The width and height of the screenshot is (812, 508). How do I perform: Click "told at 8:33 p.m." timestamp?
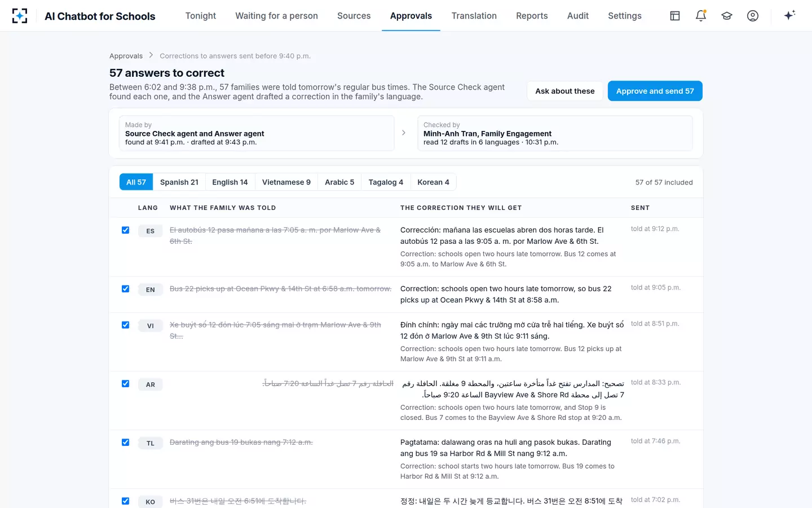[x=655, y=382]
